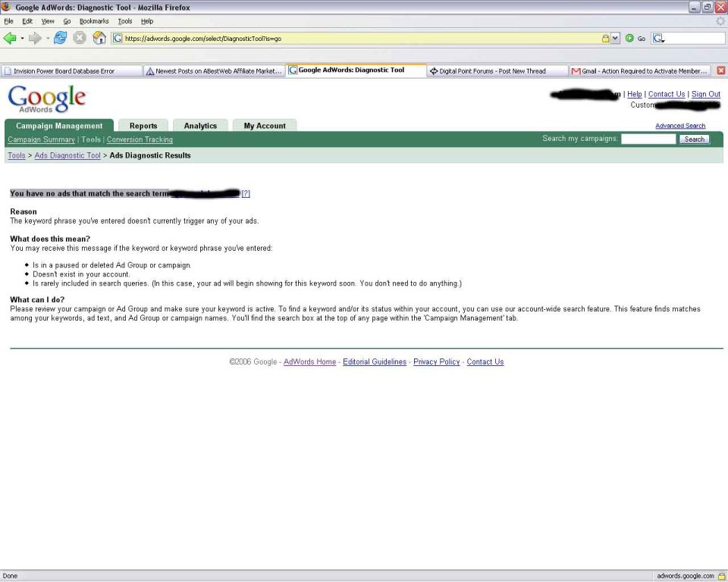Open the Tools menu in the menu bar
The height and width of the screenshot is (582, 728).
pyautogui.click(x=125, y=21)
